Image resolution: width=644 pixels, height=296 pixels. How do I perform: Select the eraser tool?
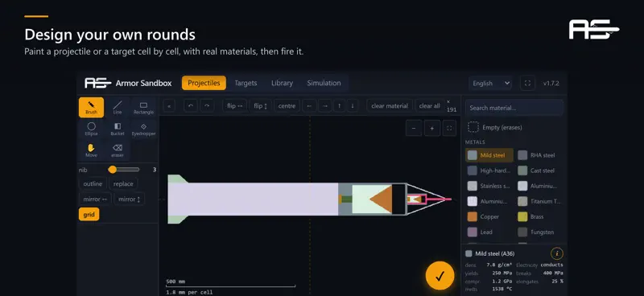click(118, 150)
